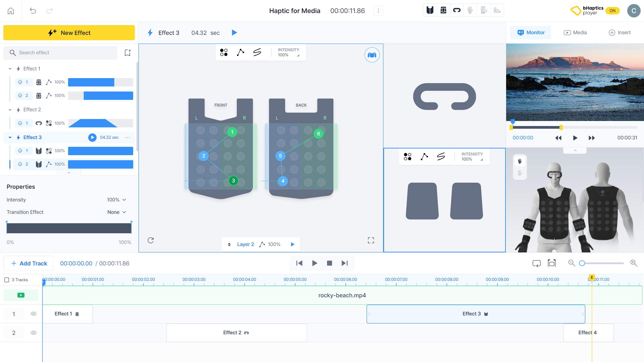Select the foot device icon in top bar
Screen dimensions: 644x362
pos(497,10)
